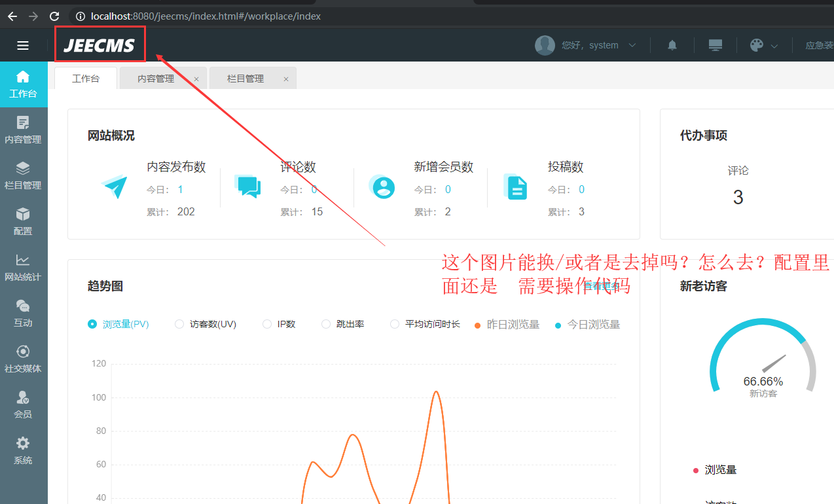Click the site info icon in the address bar
Image resolution: width=834 pixels, height=504 pixels.
80,16
